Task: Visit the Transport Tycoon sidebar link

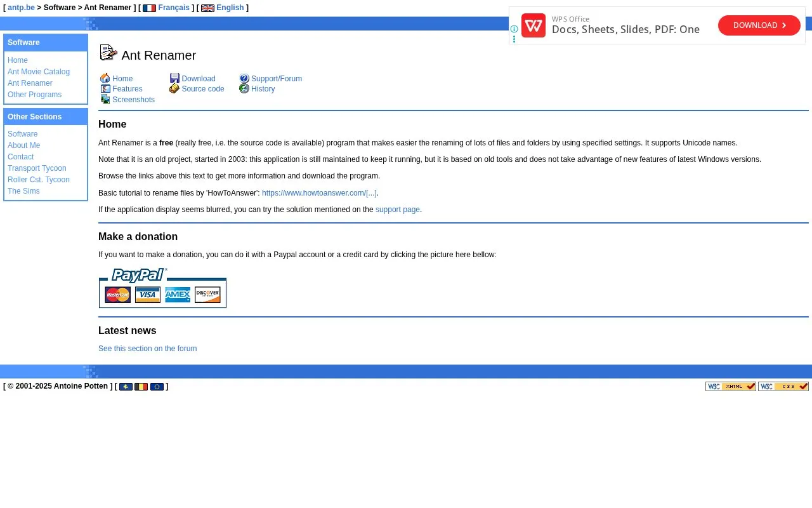Action: tap(37, 168)
